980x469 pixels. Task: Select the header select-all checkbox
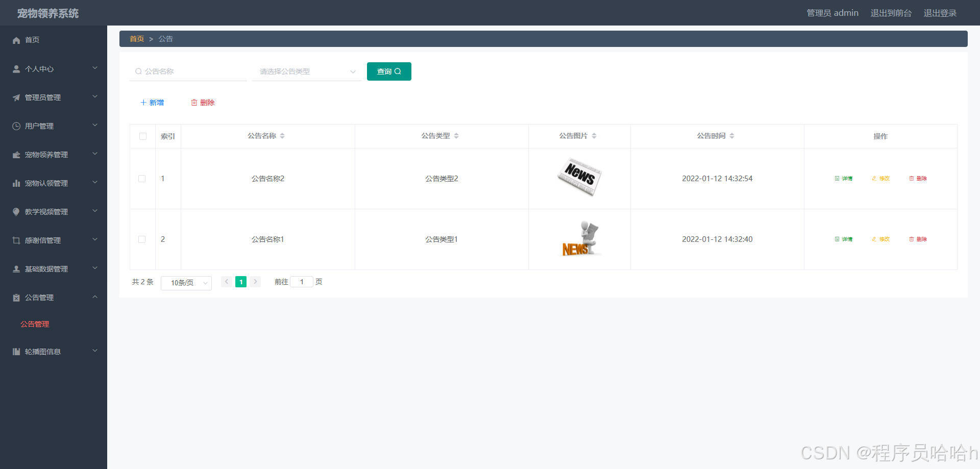pyautogui.click(x=142, y=136)
